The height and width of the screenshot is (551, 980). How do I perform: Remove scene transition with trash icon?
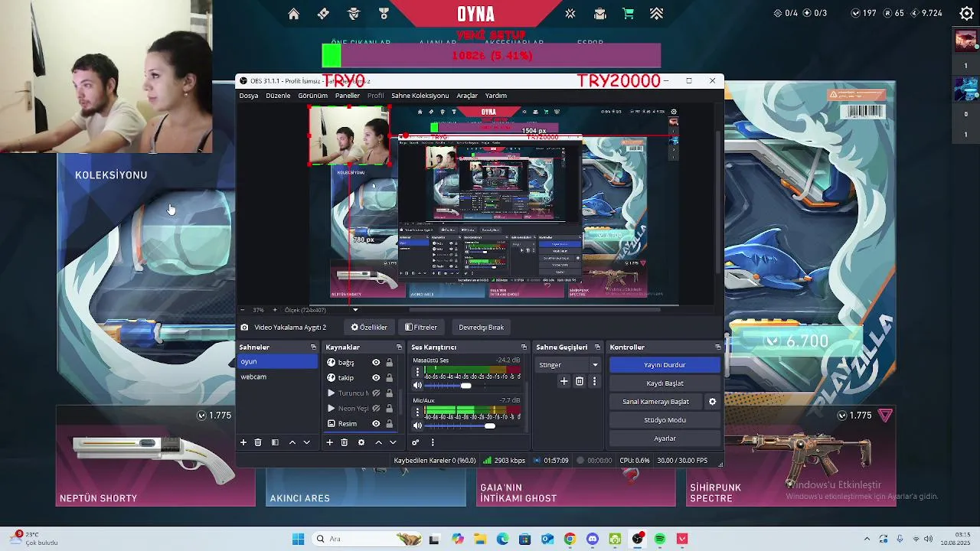[580, 381]
